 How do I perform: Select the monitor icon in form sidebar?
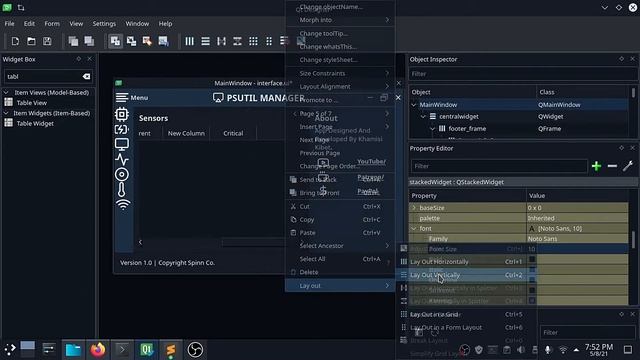coord(122,144)
